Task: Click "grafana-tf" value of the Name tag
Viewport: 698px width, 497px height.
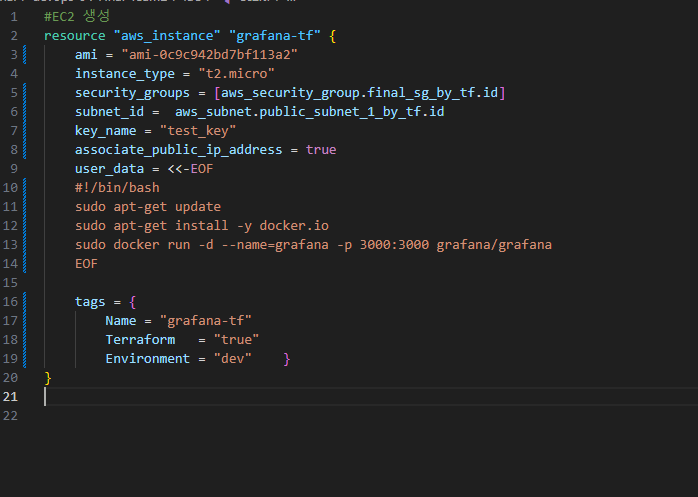Action: [206, 321]
